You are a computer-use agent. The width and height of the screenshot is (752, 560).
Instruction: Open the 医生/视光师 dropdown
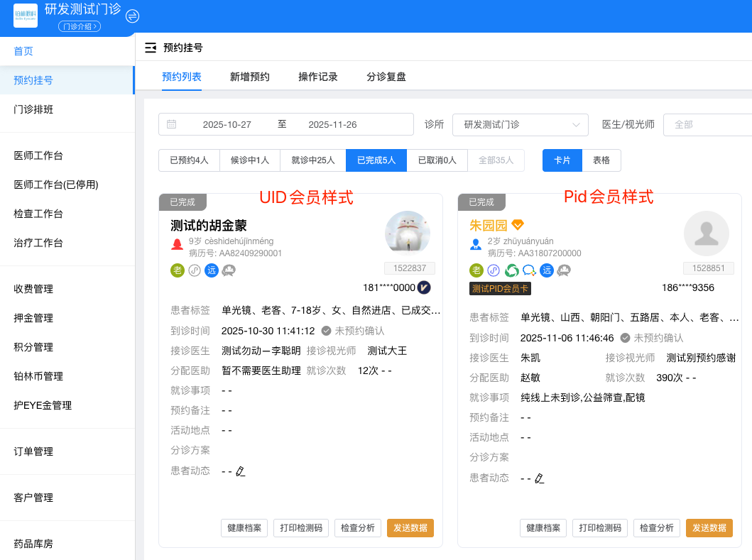coord(707,124)
